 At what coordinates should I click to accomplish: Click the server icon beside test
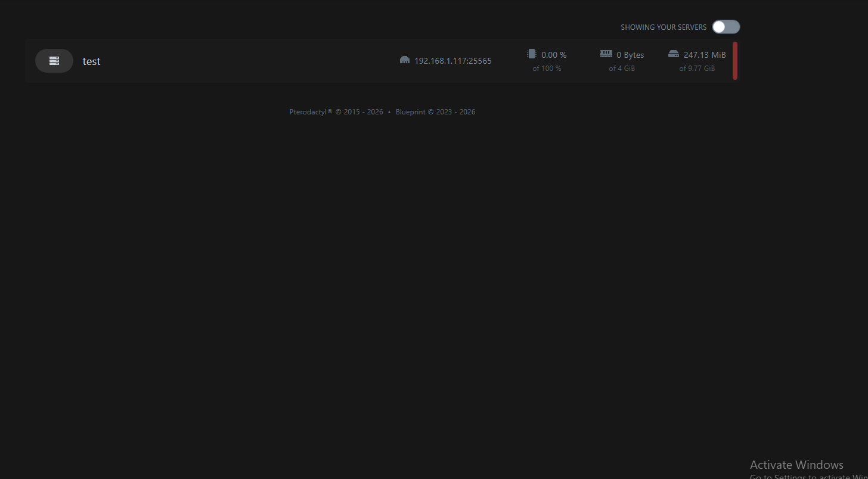pos(54,61)
